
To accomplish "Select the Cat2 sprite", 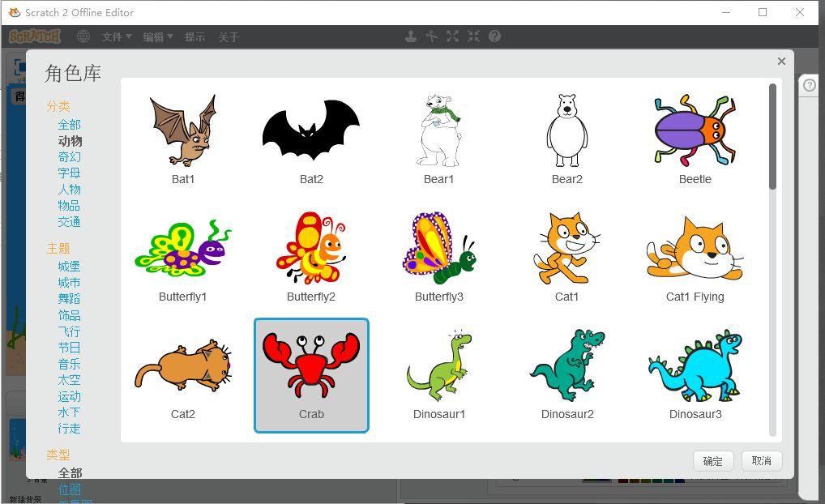I will (x=183, y=376).
